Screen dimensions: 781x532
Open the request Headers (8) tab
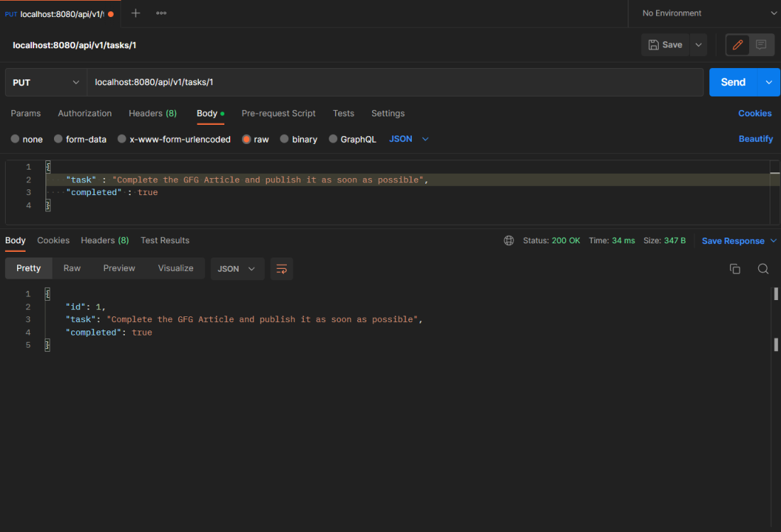point(153,113)
